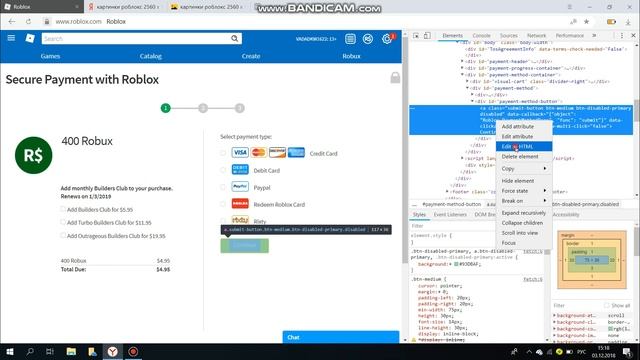The image size is (640, 360).
Task: Open Task View on taskbar
Action: click(x=50, y=351)
